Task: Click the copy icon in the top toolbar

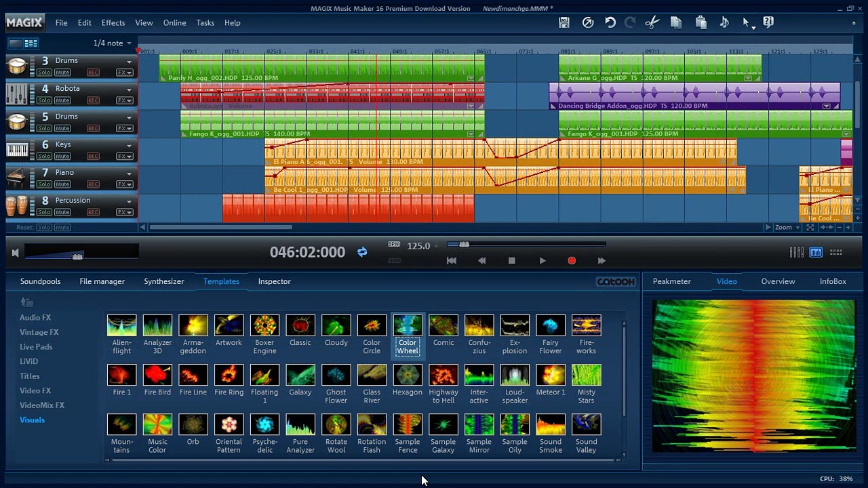Action: click(x=676, y=22)
